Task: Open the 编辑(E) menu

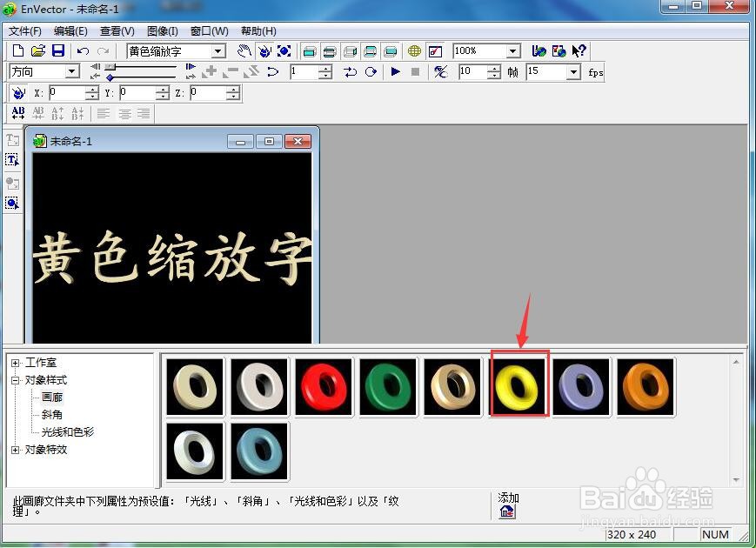Action: click(x=70, y=31)
